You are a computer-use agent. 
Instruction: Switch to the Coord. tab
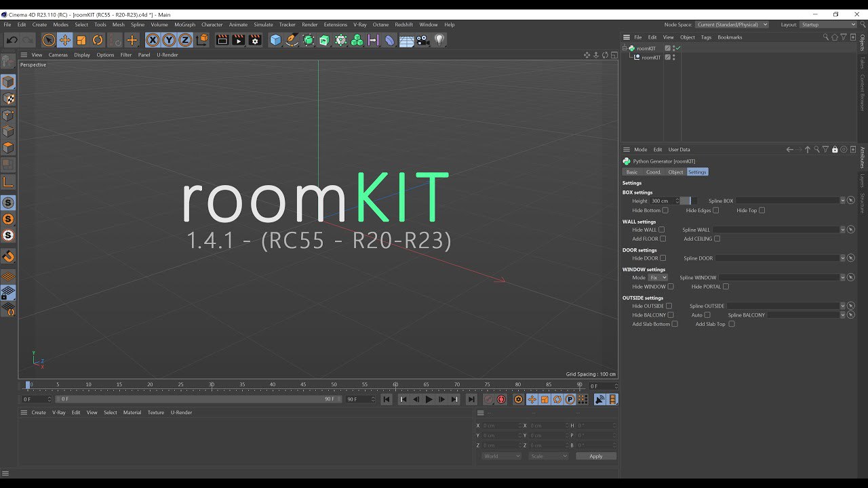pos(653,172)
